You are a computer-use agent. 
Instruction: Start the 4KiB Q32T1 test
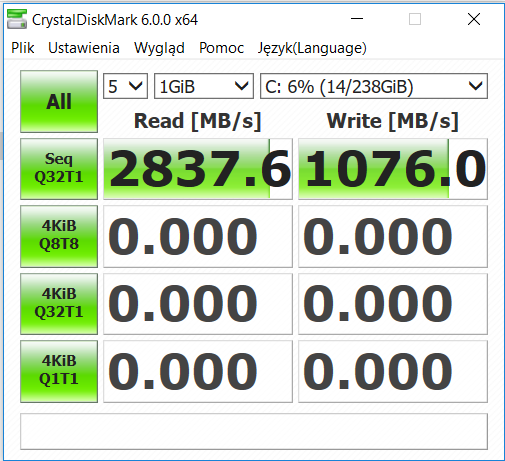point(59,304)
